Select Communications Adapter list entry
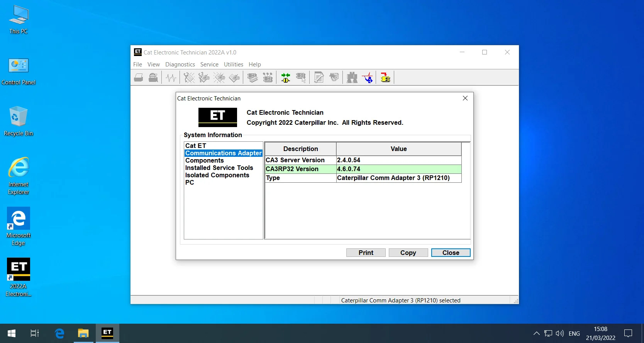This screenshot has width=644, height=343. coord(224,153)
